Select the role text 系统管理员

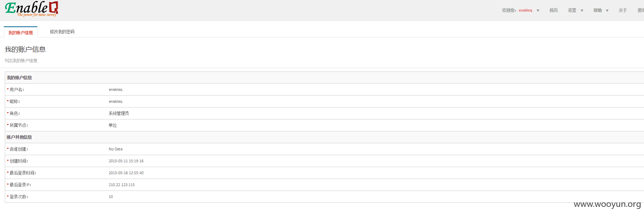coord(119,113)
